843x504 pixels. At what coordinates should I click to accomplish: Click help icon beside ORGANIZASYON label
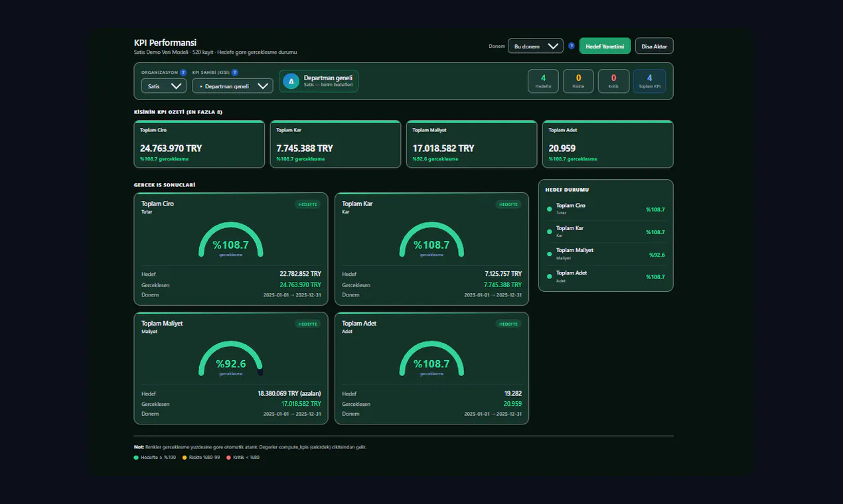(183, 72)
